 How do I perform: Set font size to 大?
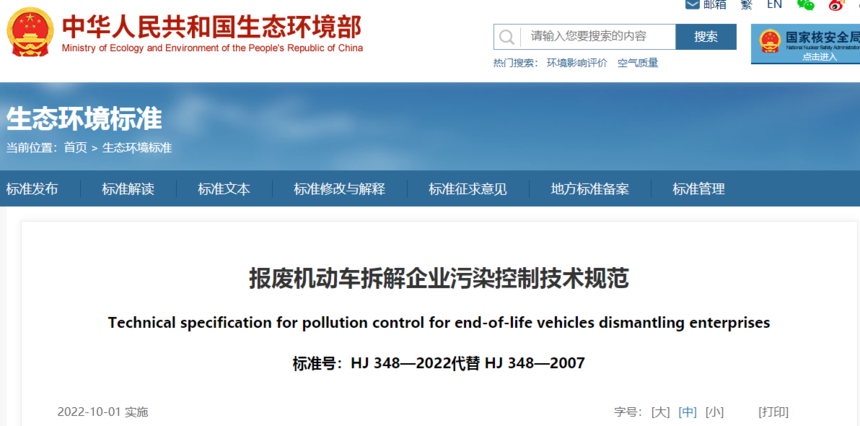point(660,412)
